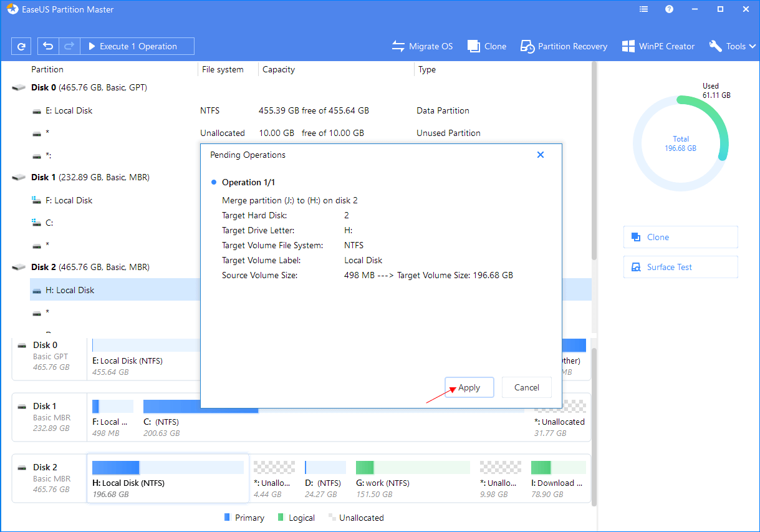
Task: Open the hamburger menu in title bar
Action: pos(644,9)
